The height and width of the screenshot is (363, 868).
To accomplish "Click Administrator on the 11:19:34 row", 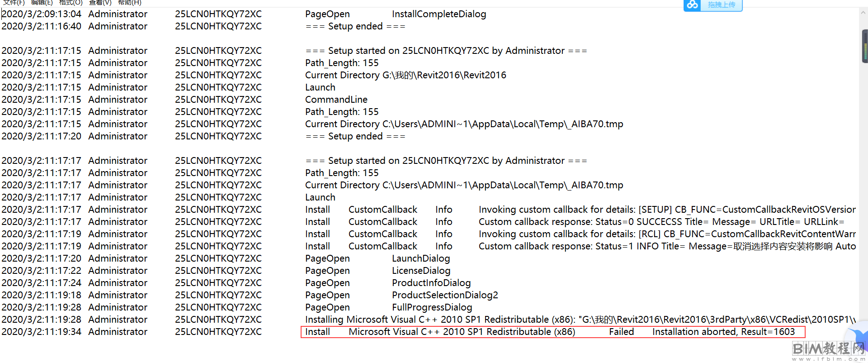I will 118,332.
